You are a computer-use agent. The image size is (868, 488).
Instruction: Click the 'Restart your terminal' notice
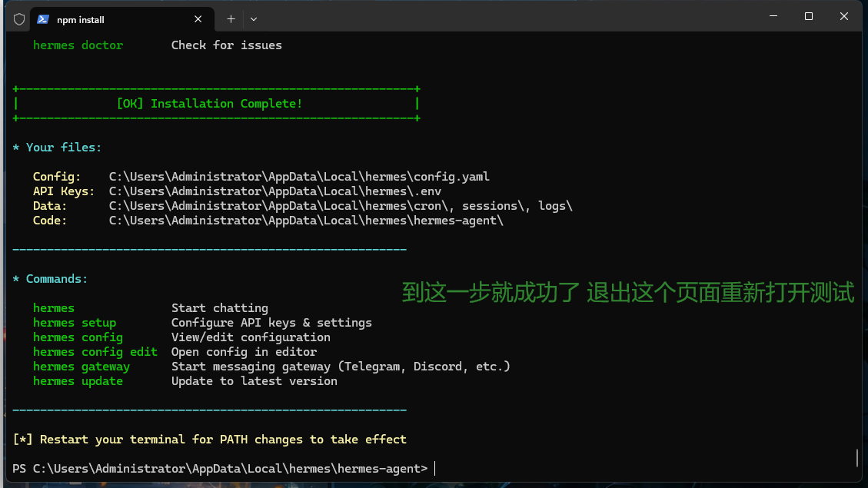tap(209, 440)
